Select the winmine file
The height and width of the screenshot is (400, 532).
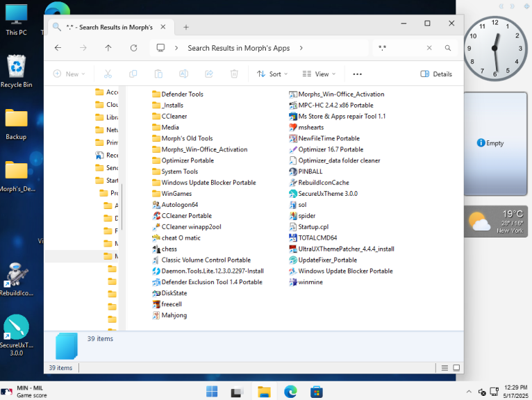[306, 282]
